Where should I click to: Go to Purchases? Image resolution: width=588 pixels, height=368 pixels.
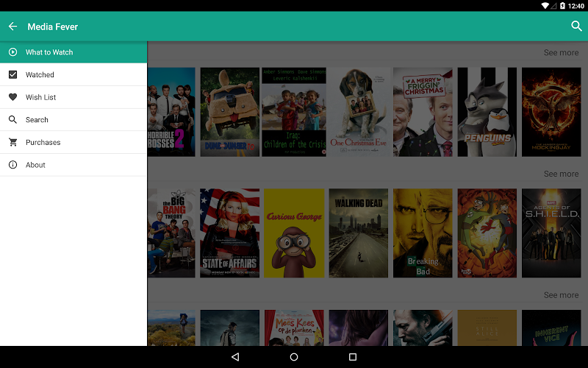[73, 142]
